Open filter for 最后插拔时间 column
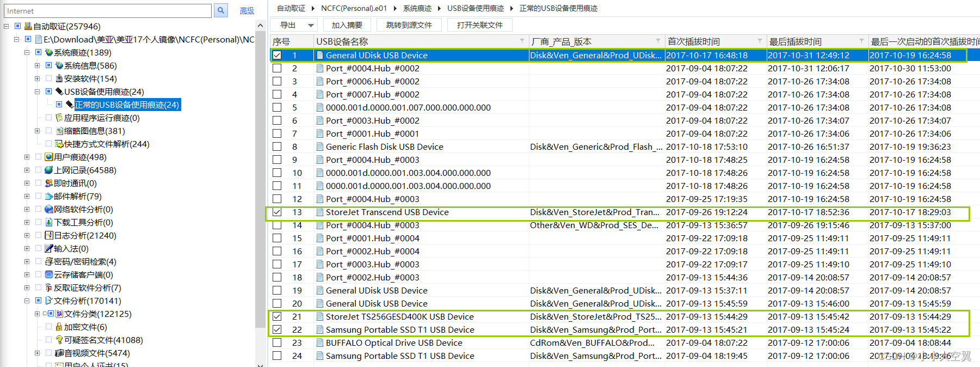This screenshot has width=980, height=367. (861, 41)
